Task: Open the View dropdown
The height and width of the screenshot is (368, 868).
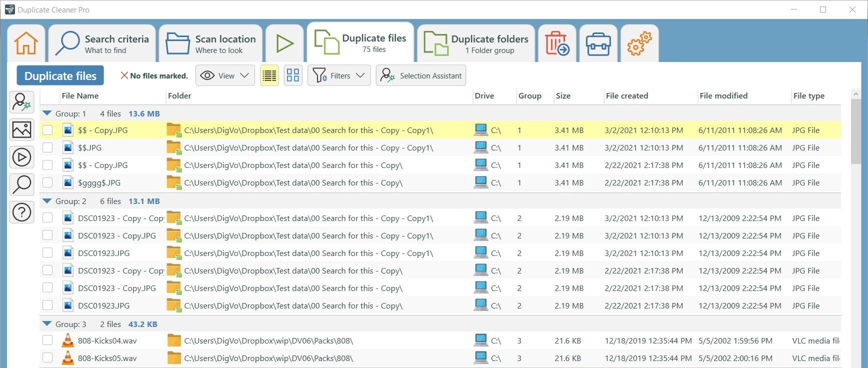Action: (x=225, y=75)
